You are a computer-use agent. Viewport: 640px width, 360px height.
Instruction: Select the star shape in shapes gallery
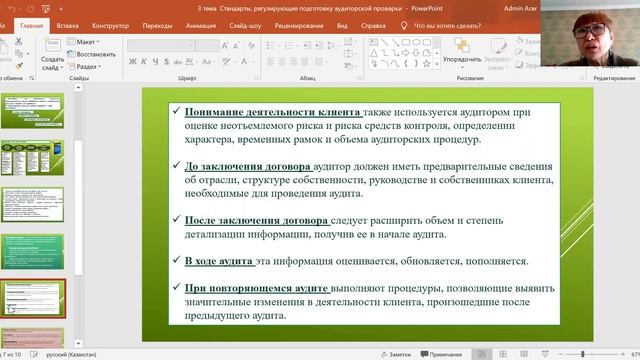click(x=427, y=64)
